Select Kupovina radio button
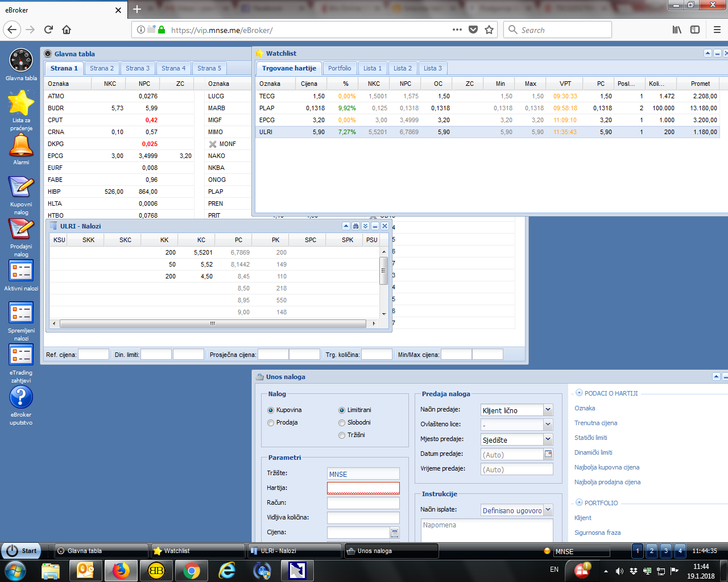This screenshot has width=728, height=582. pos(271,410)
